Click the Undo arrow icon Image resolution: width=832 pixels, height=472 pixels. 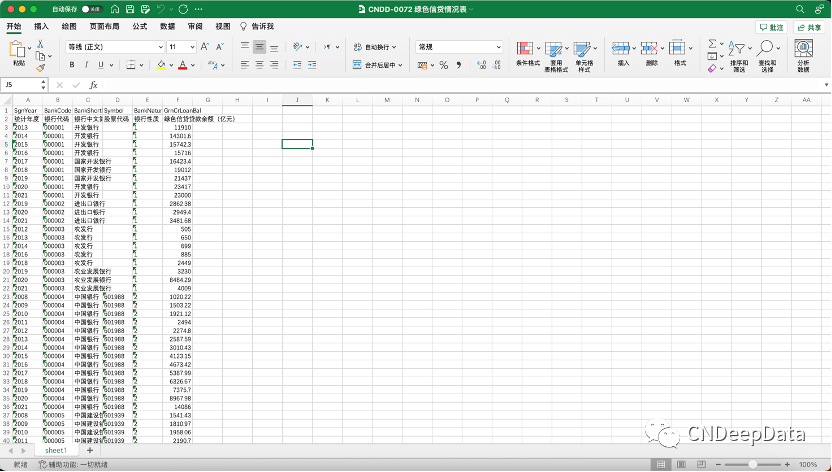[161, 9]
